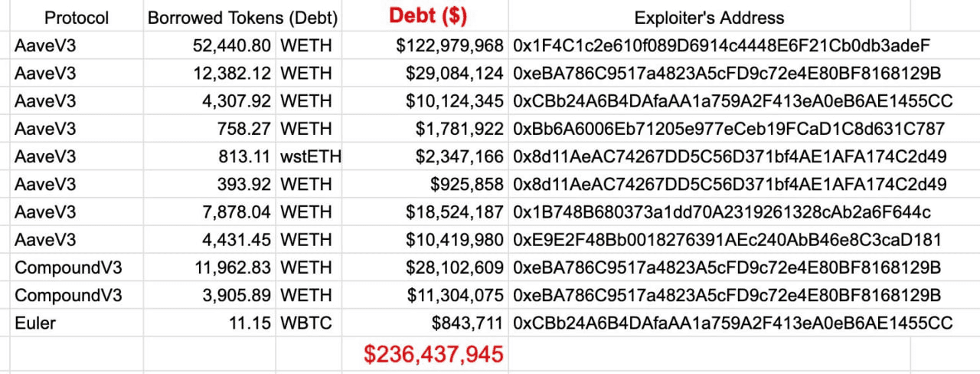Select the 52,440.80 borrowed amount cell

click(x=230, y=45)
